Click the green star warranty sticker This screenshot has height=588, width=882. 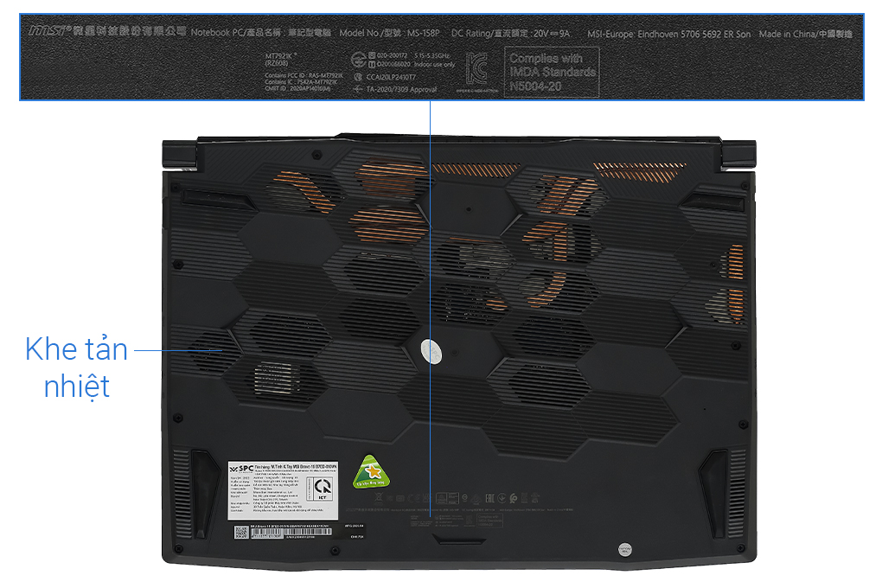pyautogui.click(x=371, y=471)
